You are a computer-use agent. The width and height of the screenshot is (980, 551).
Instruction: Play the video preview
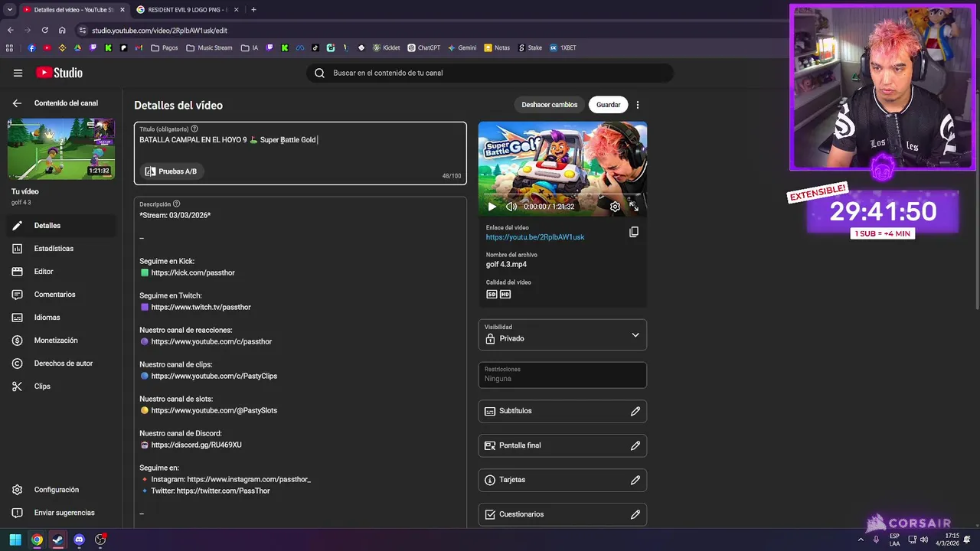pyautogui.click(x=492, y=207)
